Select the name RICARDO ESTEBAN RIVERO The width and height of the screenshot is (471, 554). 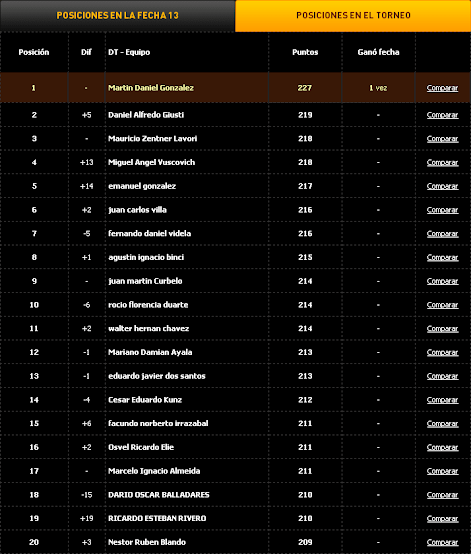click(157, 518)
